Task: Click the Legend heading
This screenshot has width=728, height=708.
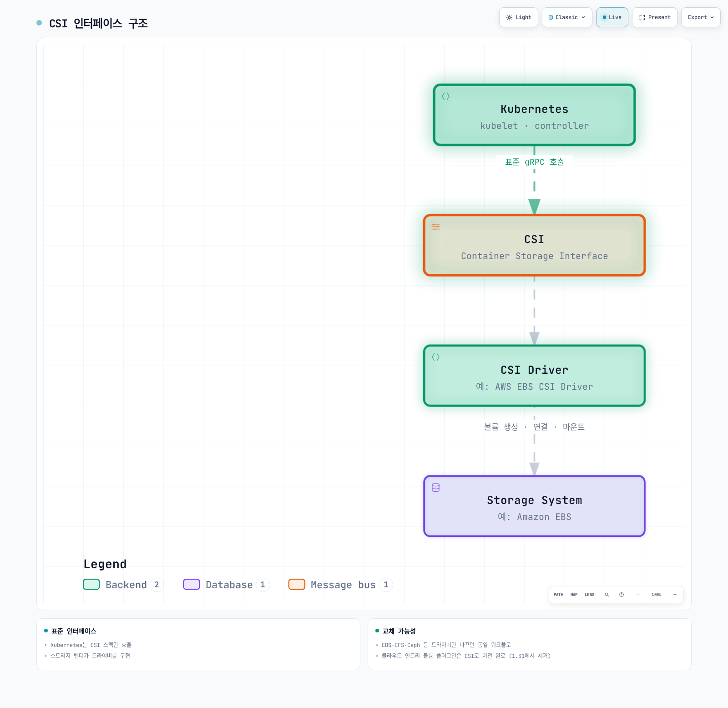Action: coord(105,564)
